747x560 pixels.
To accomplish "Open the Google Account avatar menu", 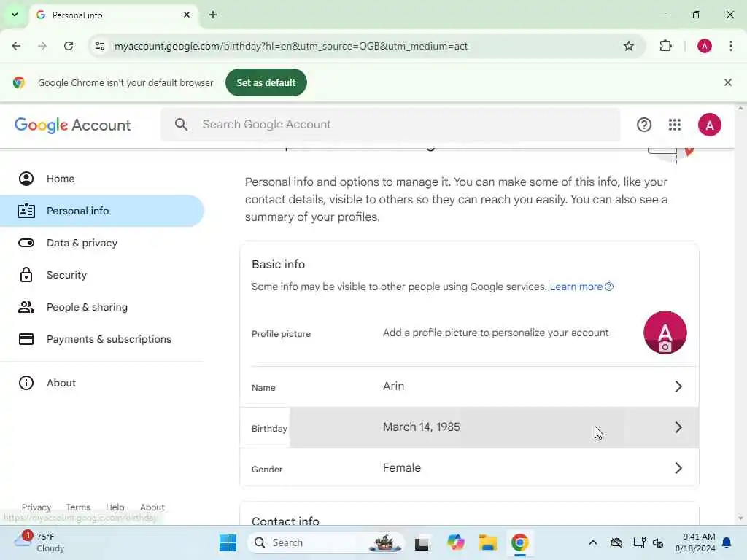I will coord(709,125).
